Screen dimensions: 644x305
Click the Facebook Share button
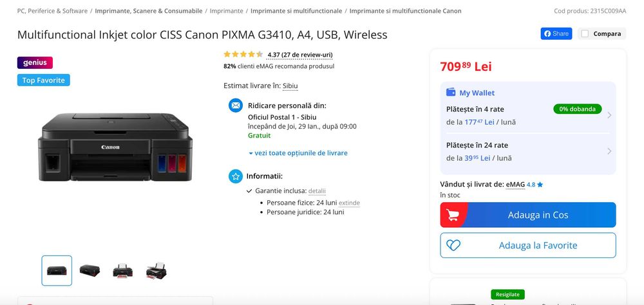pos(556,33)
